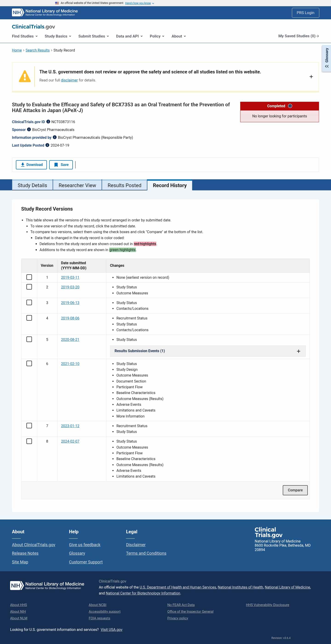Click the Visit USA.gov link
The image size is (331, 644).
[111, 629]
